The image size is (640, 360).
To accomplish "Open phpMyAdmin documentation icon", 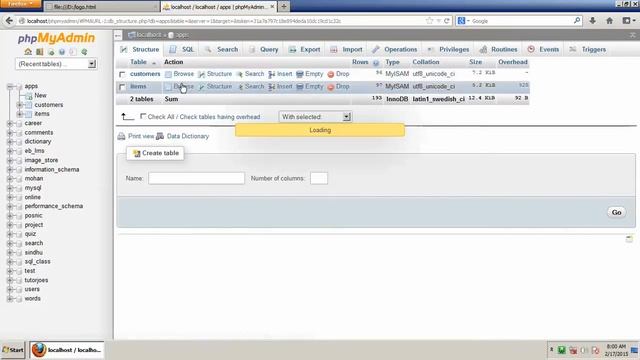I will click(x=62, y=52).
